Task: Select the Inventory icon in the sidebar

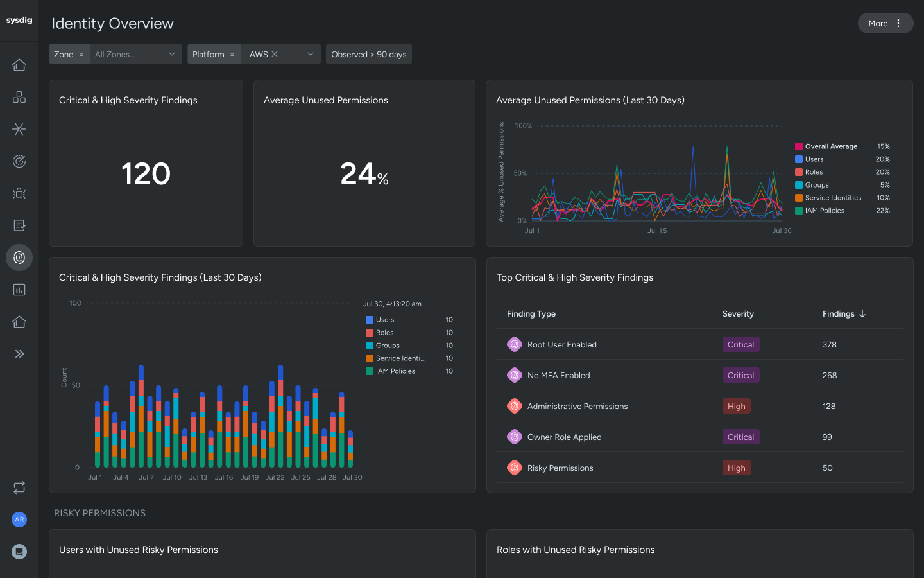Action: pyautogui.click(x=19, y=97)
